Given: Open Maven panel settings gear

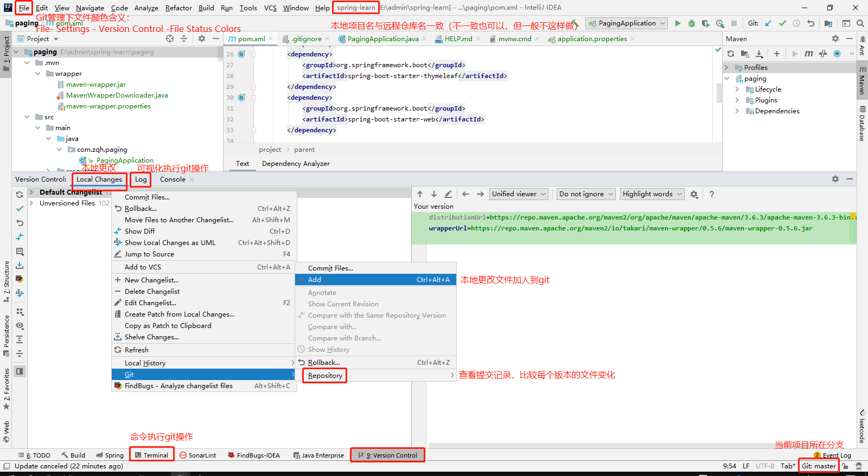Looking at the screenshot, I should [x=835, y=38].
